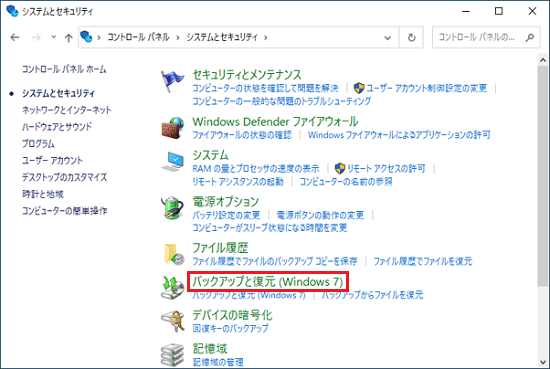Select ハードウェアとサウンド in sidebar
This screenshot has height=369, width=550.
(57, 127)
